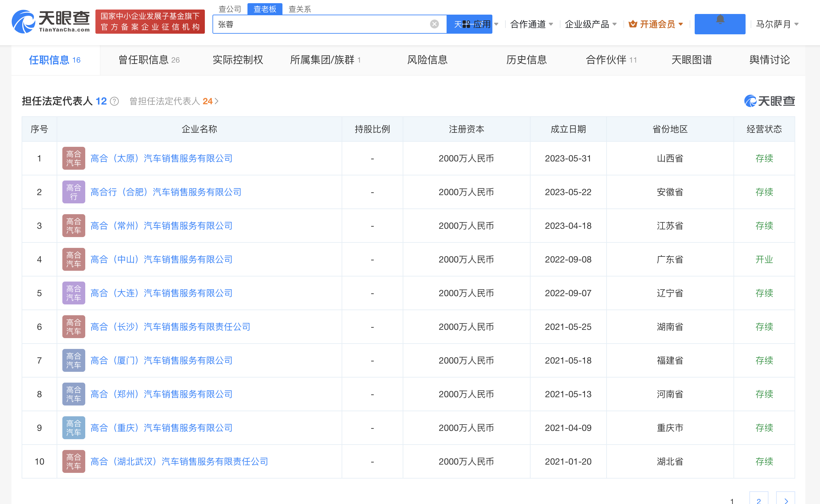Click the 高合汽车 logo for 重庆 company
Viewport: 820px width, 504px height.
(x=74, y=428)
